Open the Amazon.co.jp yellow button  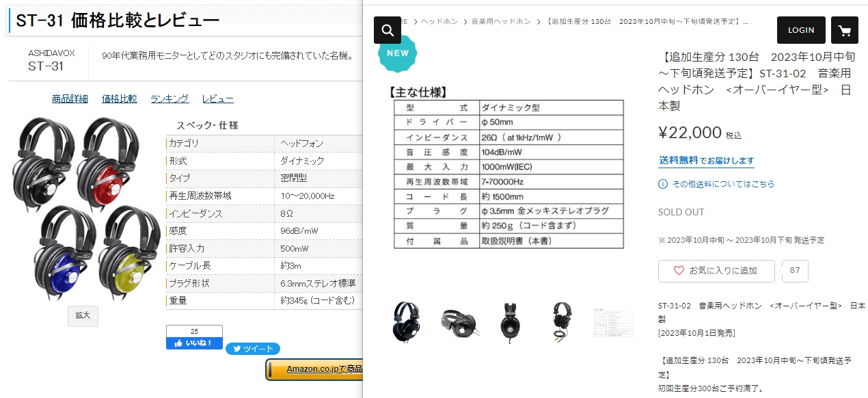pos(314,369)
